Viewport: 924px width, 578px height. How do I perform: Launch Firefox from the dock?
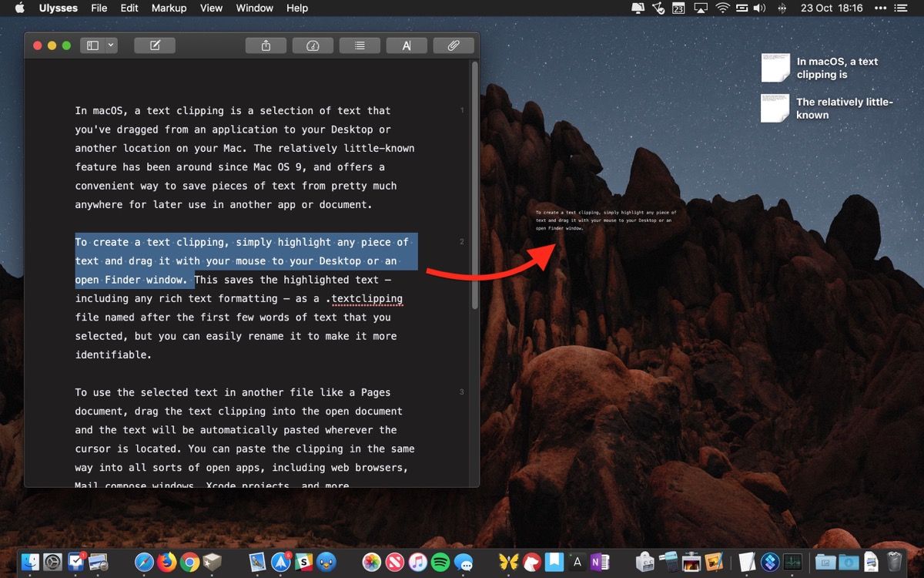(166, 562)
